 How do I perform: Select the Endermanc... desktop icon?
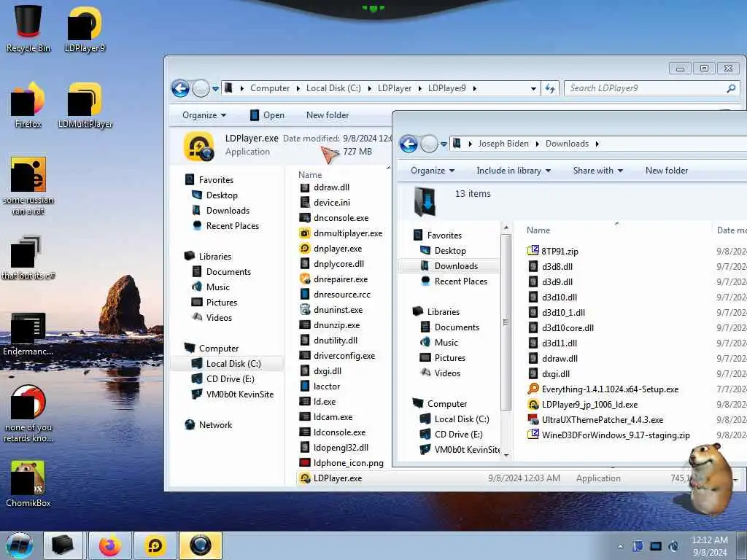point(28,333)
